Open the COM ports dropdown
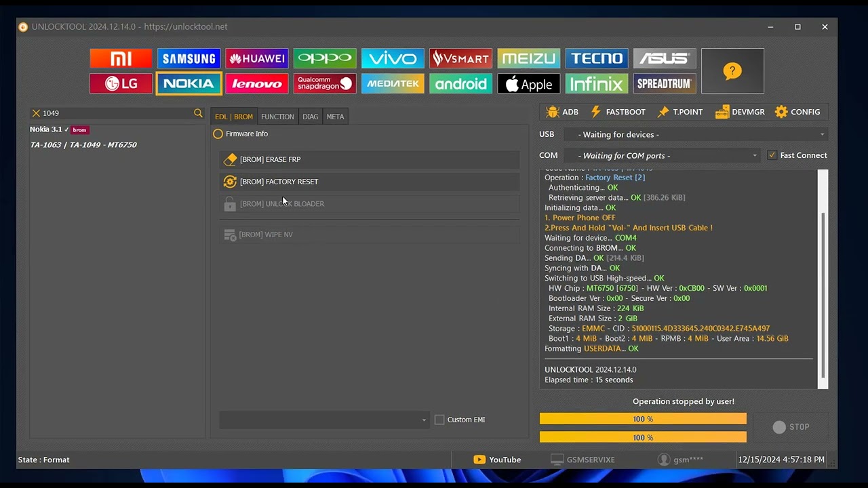The width and height of the screenshot is (868, 488). tap(662, 155)
